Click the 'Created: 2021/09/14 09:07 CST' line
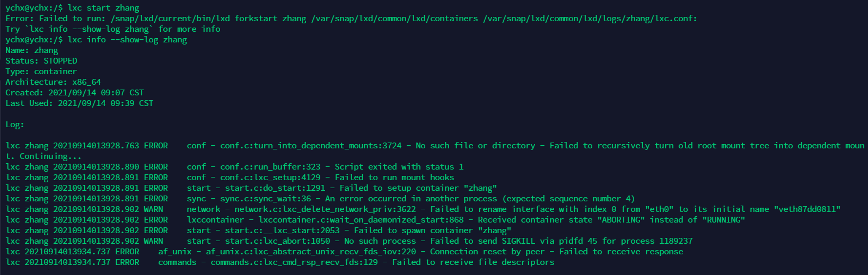This screenshot has width=868, height=275. [74, 93]
